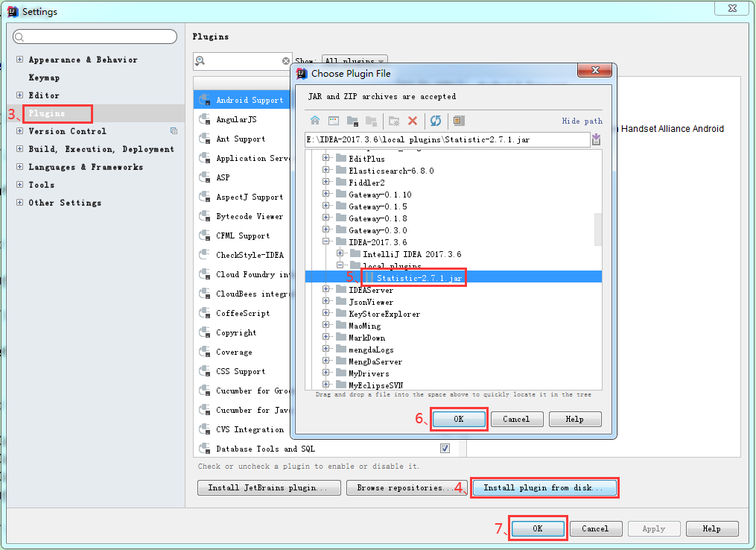
Task: Click the AngularJS plugin icon
Action: pos(204,119)
